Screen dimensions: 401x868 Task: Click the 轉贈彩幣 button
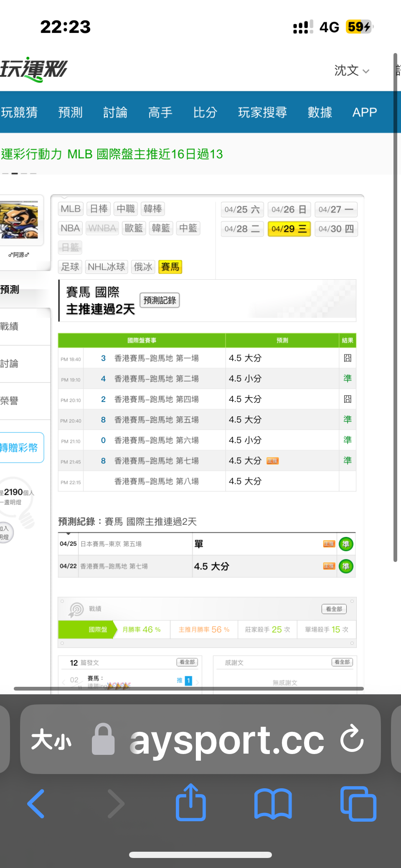click(20, 448)
